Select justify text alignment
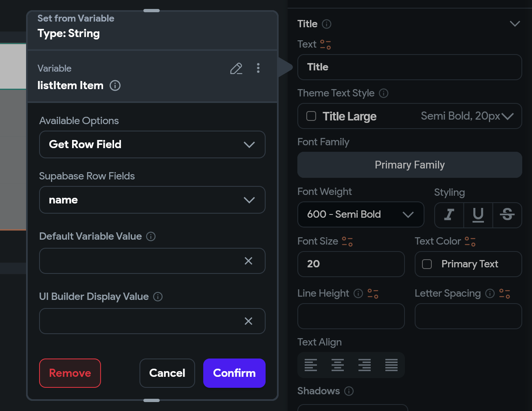Viewport: 532px width, 411px height. point(391,365)
